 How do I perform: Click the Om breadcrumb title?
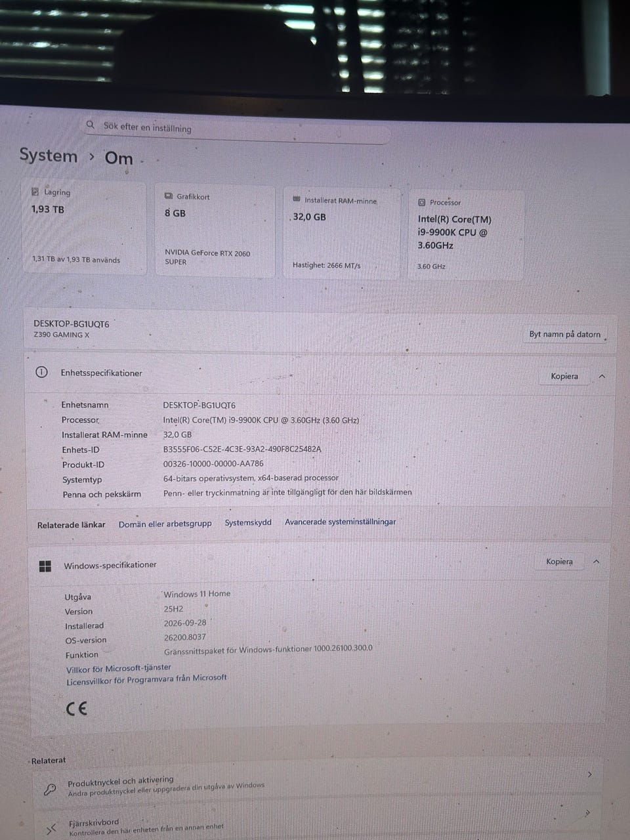tap(119, 157)
